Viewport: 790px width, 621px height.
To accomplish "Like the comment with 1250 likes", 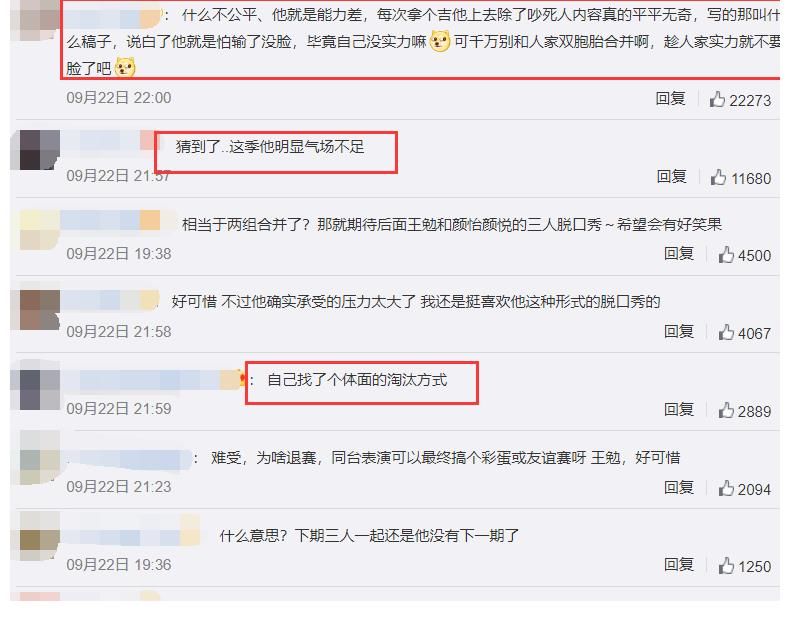I will tap(726, 566).
